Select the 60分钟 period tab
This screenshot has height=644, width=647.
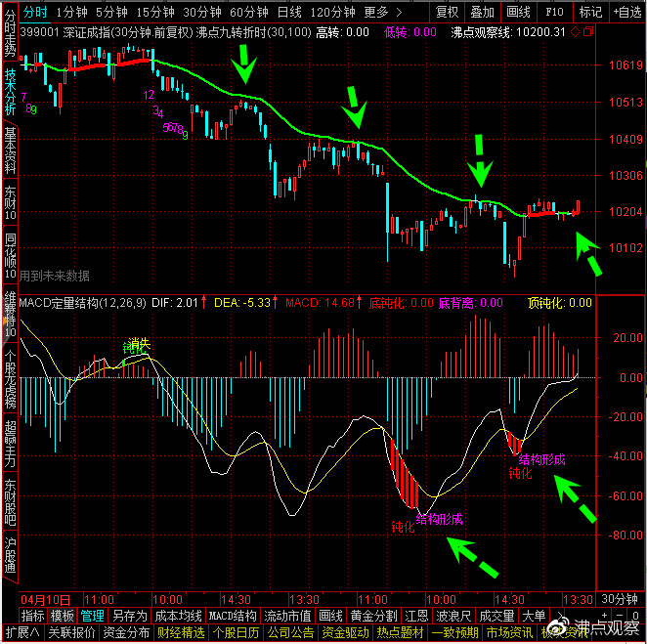tap(249, 13)
